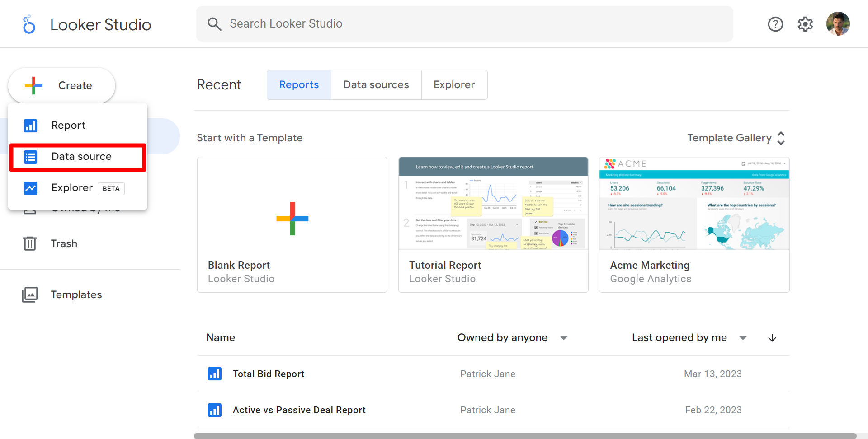
Task: Click the Data source list icon
Action: (x=30, y=157)
